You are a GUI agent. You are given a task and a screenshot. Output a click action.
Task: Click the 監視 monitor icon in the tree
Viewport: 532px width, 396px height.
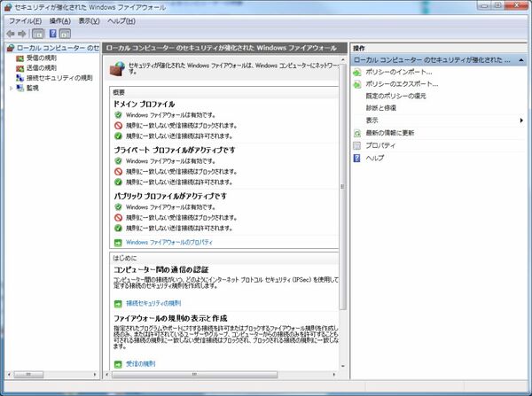pyautogui.click(x=20, y=88)
